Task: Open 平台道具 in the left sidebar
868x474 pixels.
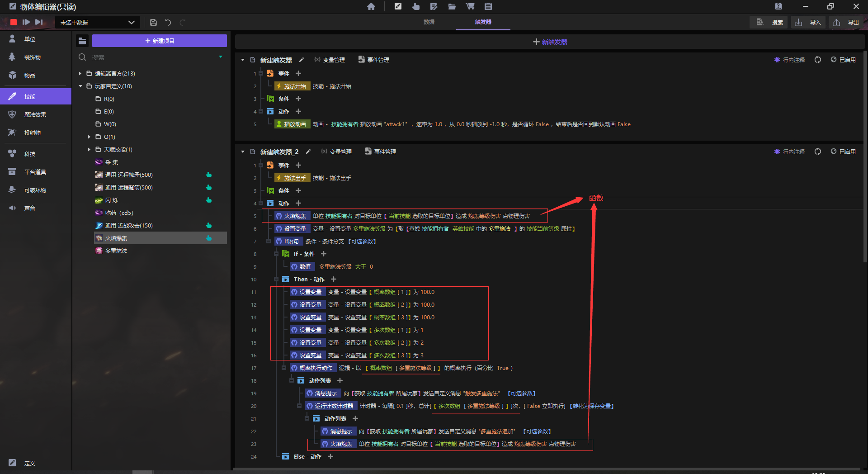Action: (x=36, y=172)
